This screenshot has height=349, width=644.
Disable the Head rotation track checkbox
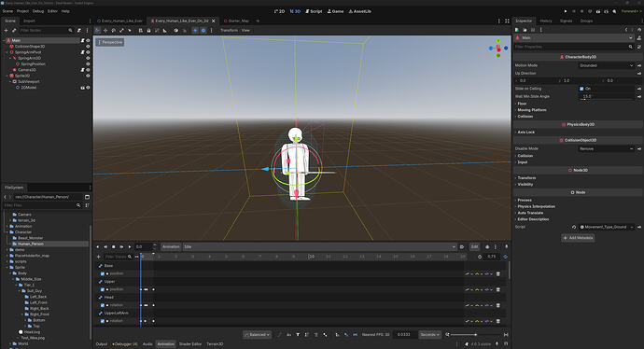coord(103,305)
